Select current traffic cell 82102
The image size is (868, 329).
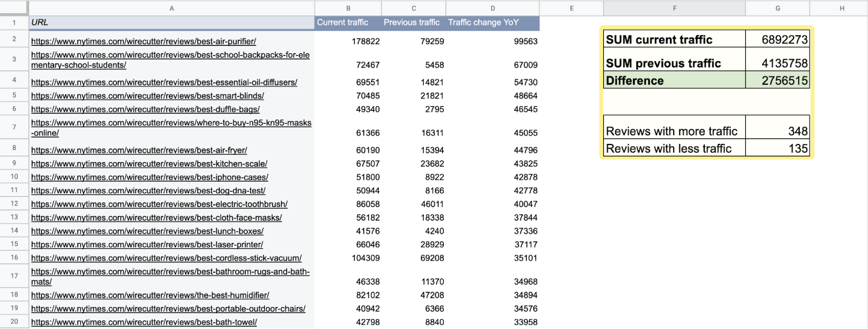click(348, 295)
